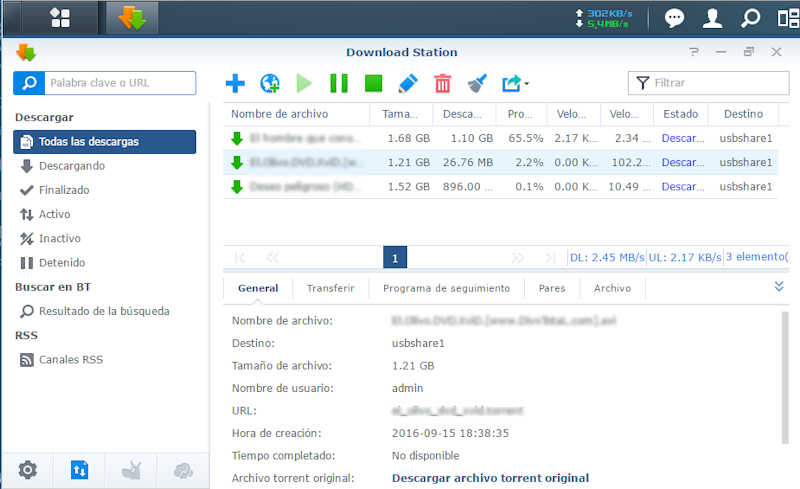
Task: Select the 1.52 GB download row
Action: [x=501, y=187]
